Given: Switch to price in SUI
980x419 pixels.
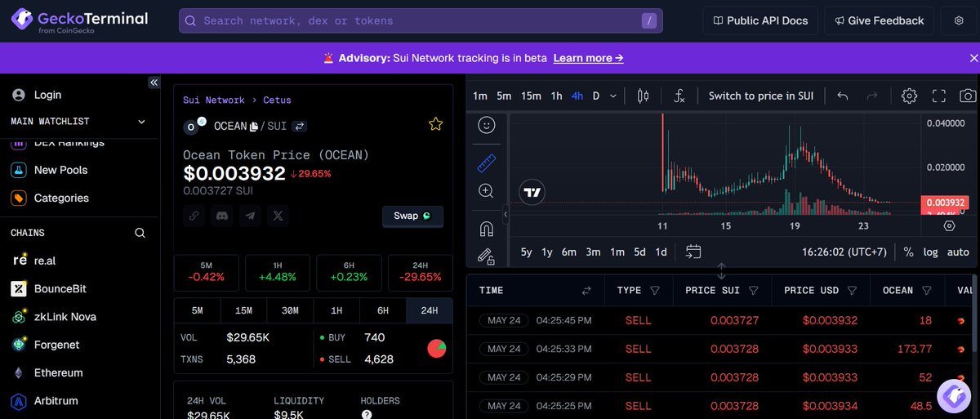Looking at the screenshot, I should [x=761, y=96].
